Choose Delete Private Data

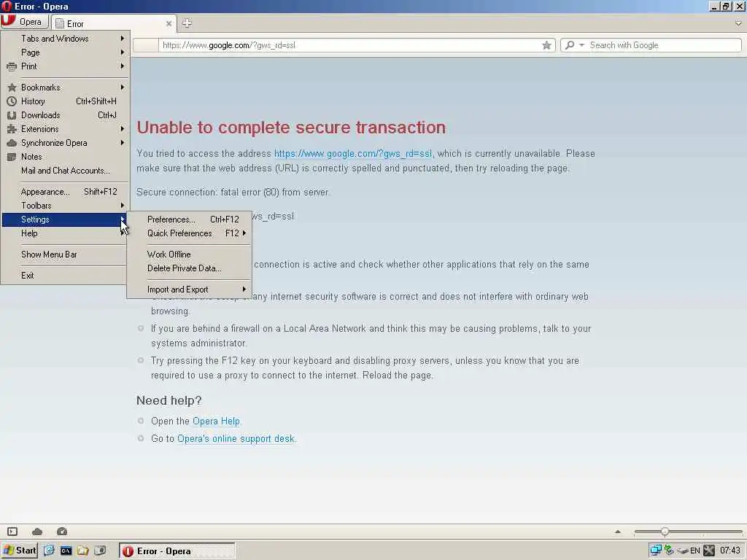tap(189, 268)
